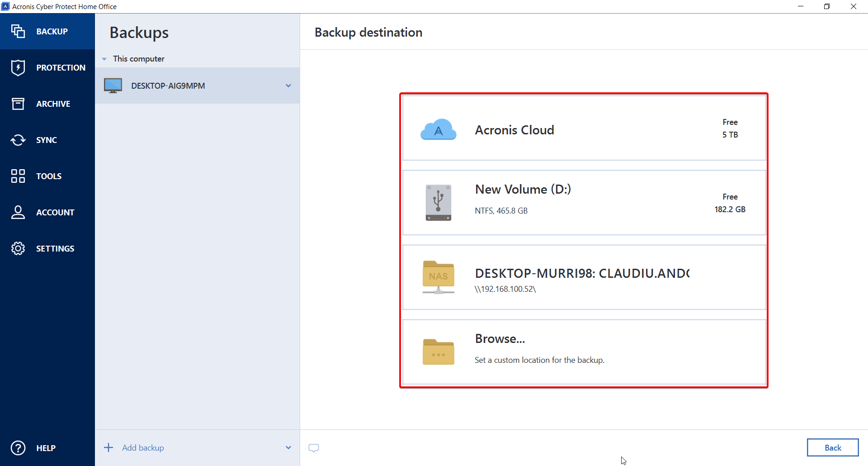Open the ARCHIVE section
This screenshot has height=466, width=868.
pyautogui.click(x=47, y=104)
